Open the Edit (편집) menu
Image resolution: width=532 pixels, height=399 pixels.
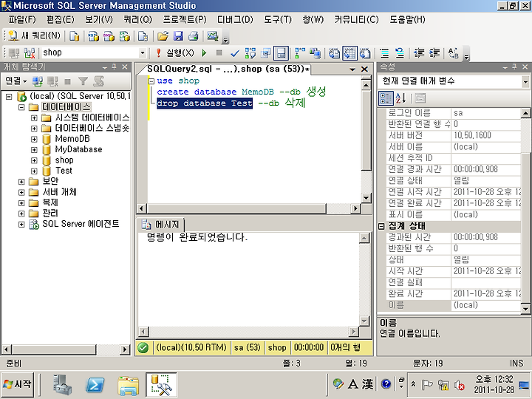point(60,19)
